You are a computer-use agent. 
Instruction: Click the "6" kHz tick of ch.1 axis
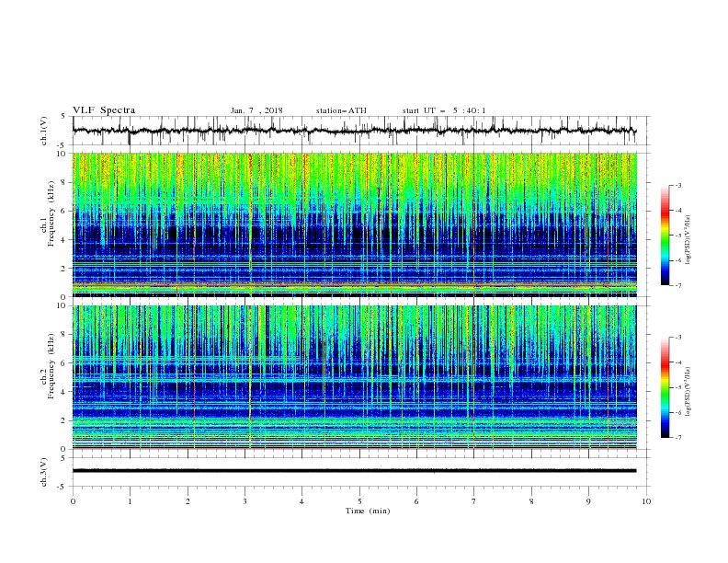tap(64, 211)
